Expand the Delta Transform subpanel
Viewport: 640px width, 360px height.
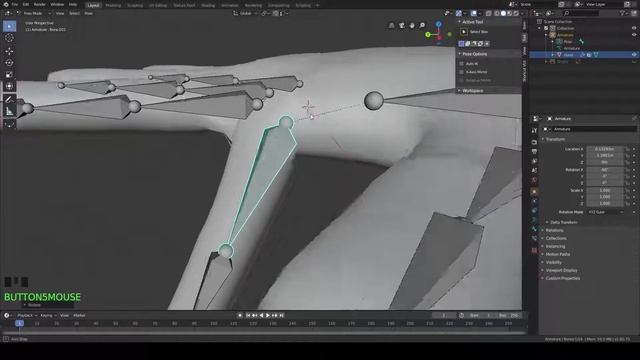(563, 222)
